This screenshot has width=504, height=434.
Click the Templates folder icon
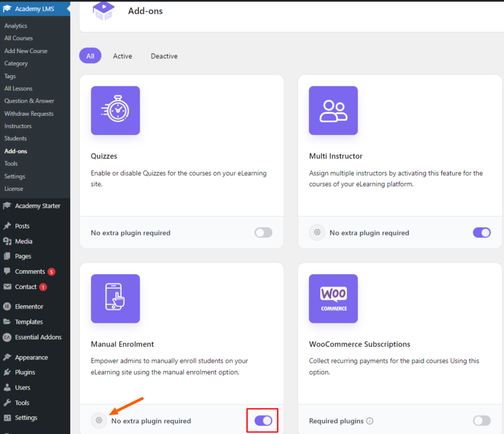(7, 321)
